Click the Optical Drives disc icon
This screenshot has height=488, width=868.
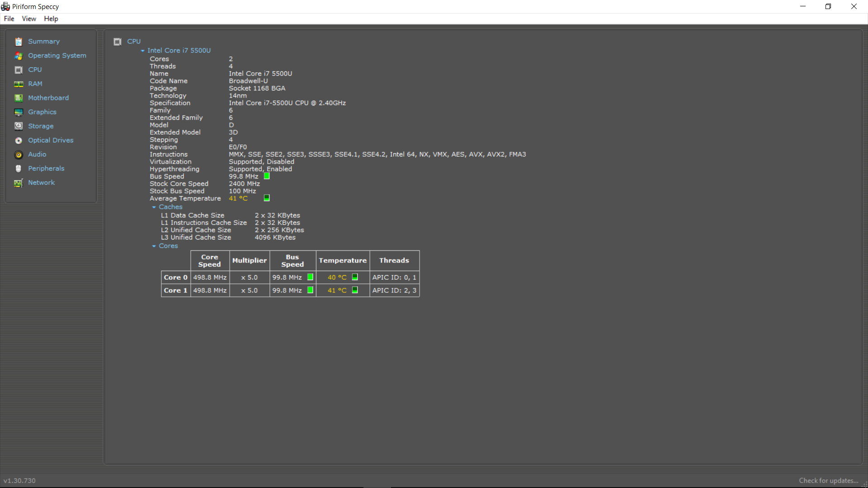pyautogui.click(x=19, y=141)
